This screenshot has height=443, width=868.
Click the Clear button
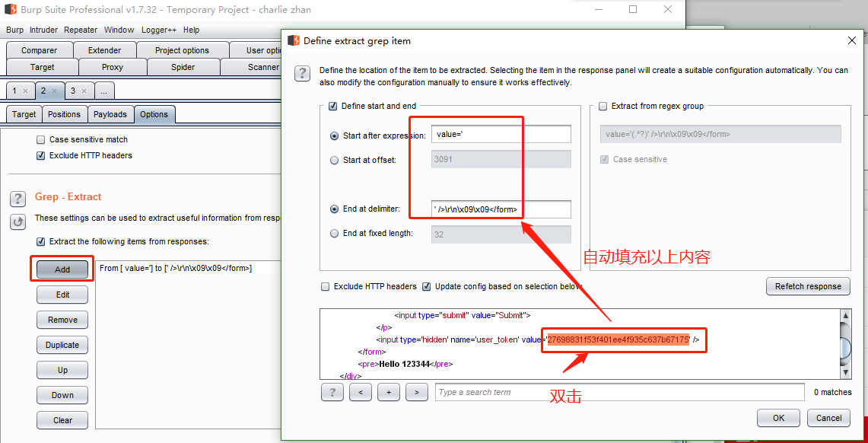point(62,419)
